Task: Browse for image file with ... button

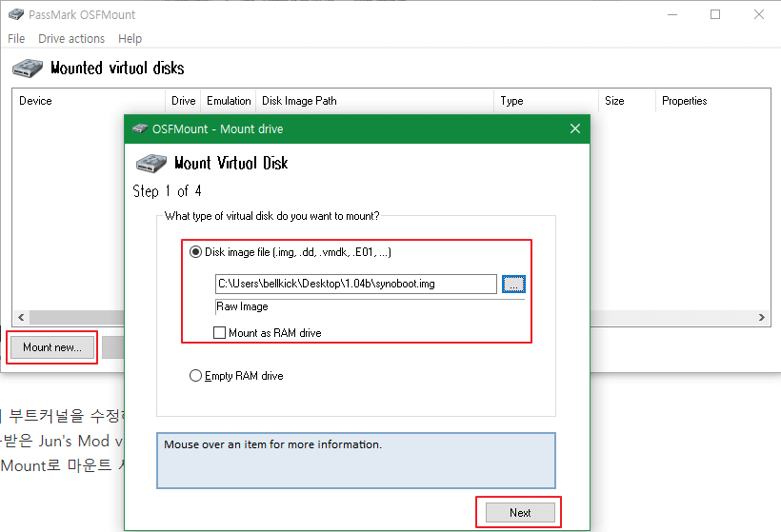Action: click(513, 284)
